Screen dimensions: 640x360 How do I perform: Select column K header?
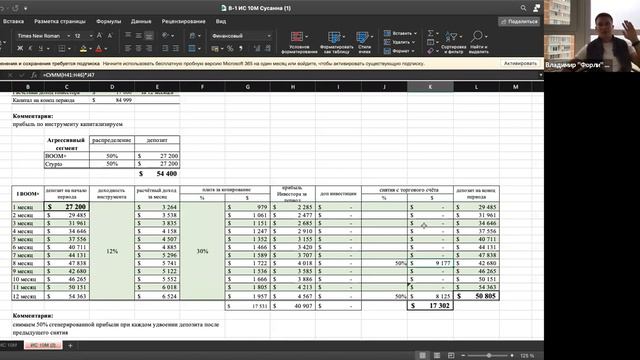[430, 87]
